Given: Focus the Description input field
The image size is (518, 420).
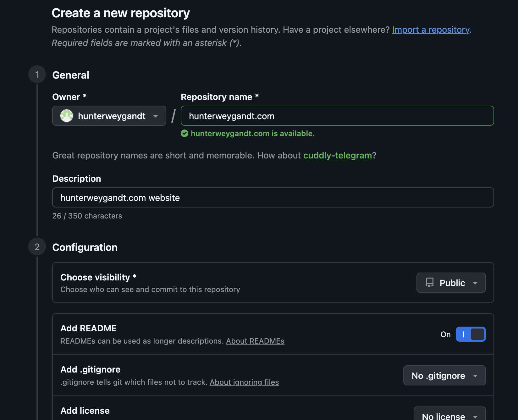Looking at the screenshot, I should pyautogui.click(x=273, y=197).
